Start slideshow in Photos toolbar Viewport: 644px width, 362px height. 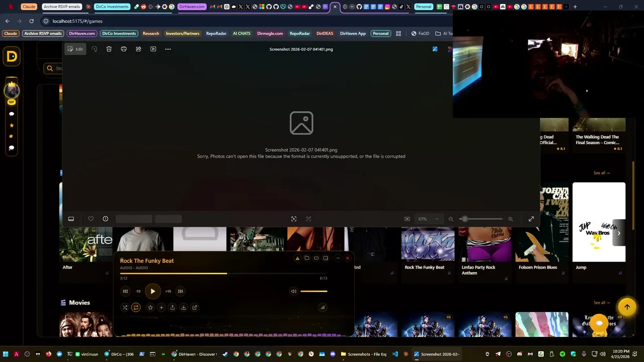click(153, 49)
